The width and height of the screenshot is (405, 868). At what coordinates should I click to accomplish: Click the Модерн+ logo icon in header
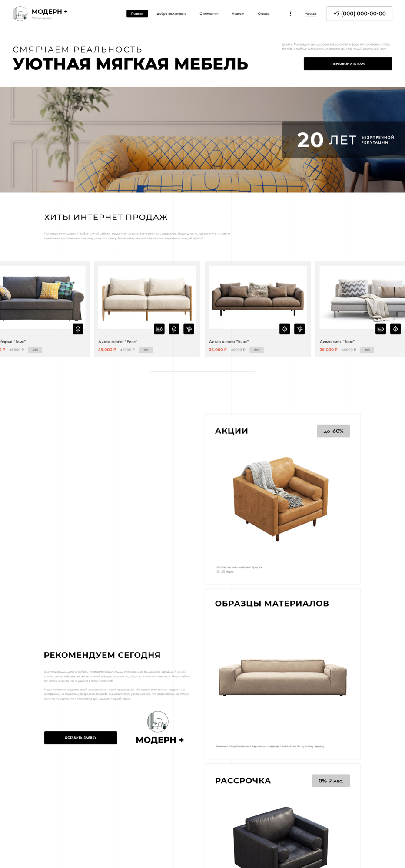20,13
